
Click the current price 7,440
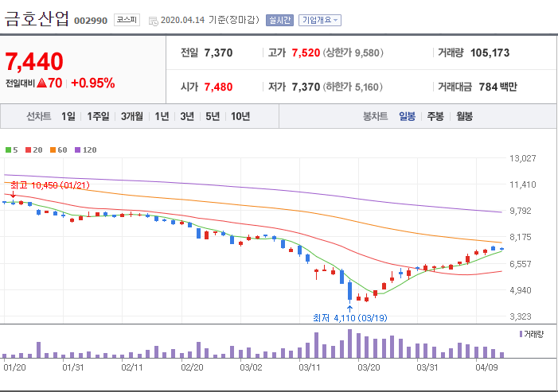pyautogui.click(x=34, y=61)
